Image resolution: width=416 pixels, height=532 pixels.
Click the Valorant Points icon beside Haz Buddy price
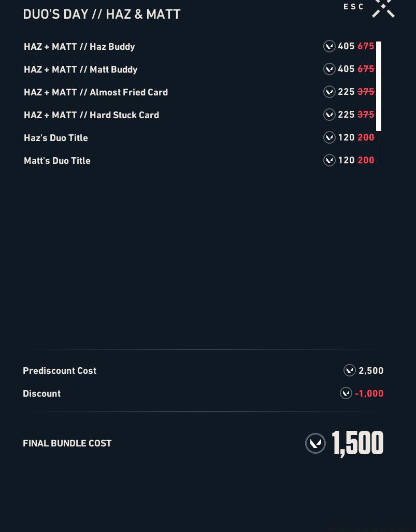(329, 46)
